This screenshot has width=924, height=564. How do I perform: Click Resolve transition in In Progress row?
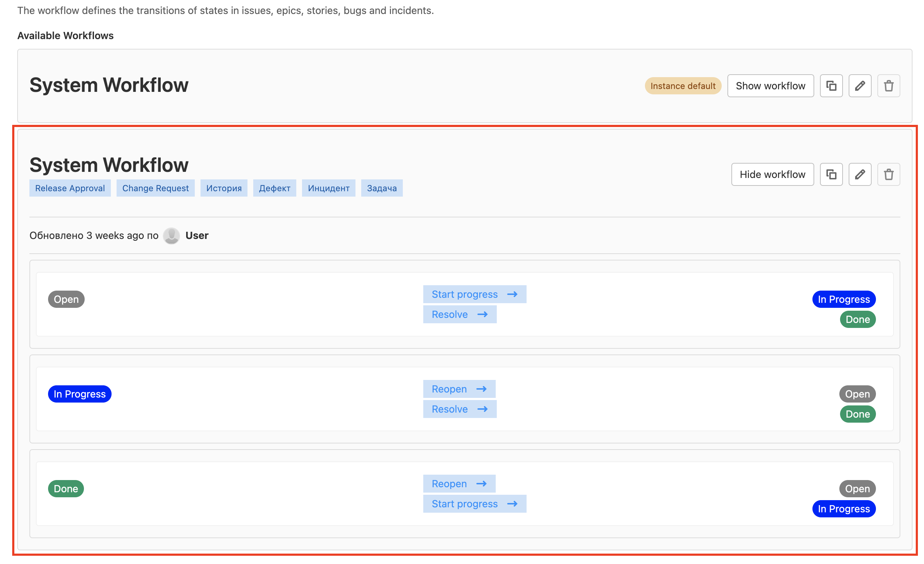[x=459, y=409]
